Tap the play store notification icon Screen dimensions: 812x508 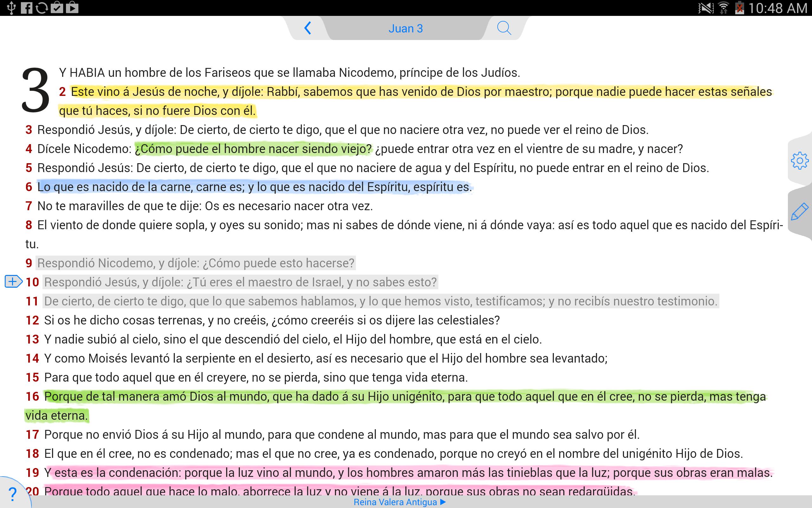pos(72,8)
